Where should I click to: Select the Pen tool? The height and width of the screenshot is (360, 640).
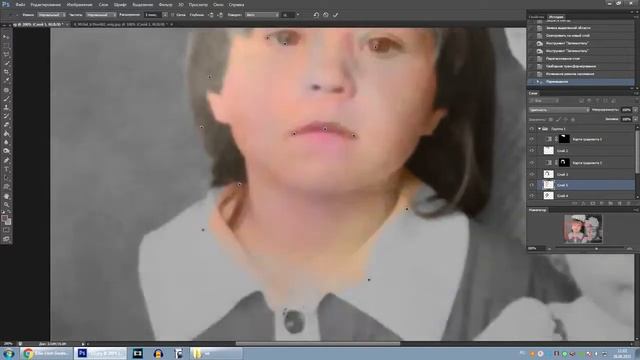click(6, 160)
